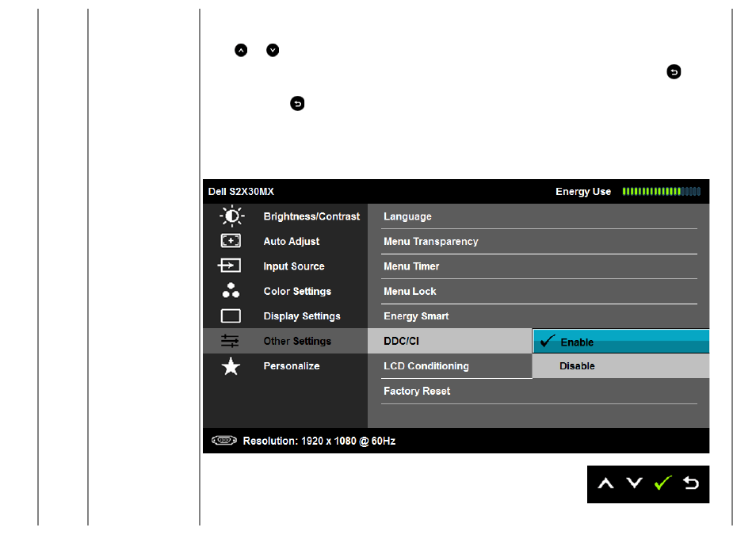Click the round return icon below the arrow icons
This screenshot has height=535, width=756.
pyautogui.click(x=297, y=103)
